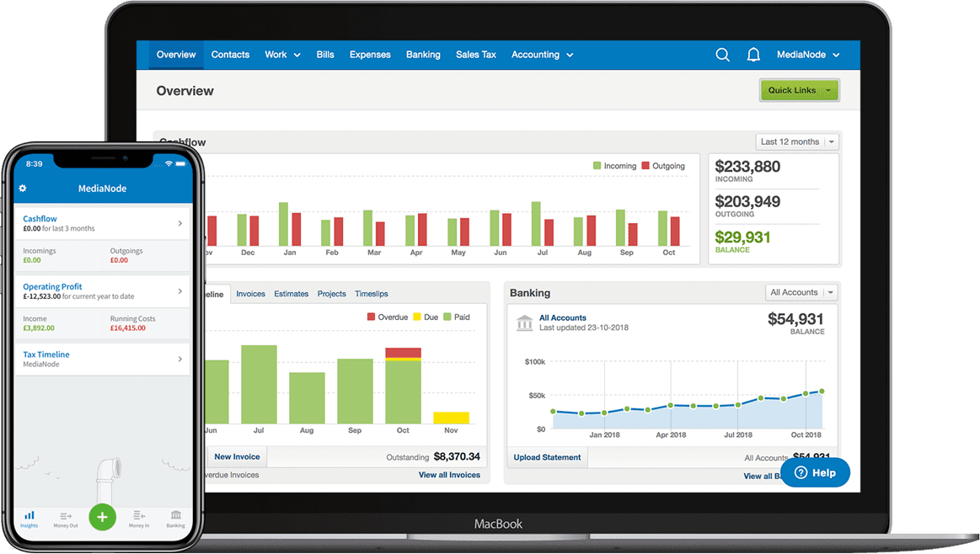Tap the green plus add button
The height and width of the screenshot is (554, 980).
(x=102, y=516)
